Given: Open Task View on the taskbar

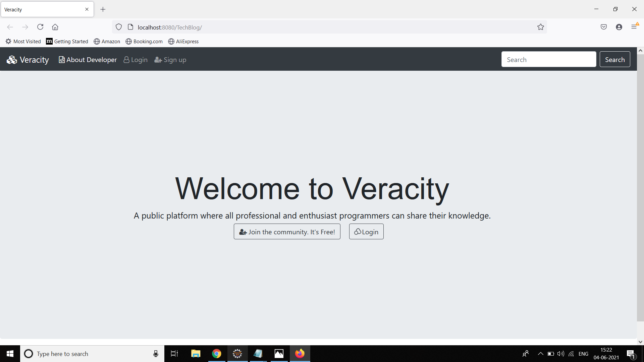Looking at the screenshot, I should click(x=174, y=354).
